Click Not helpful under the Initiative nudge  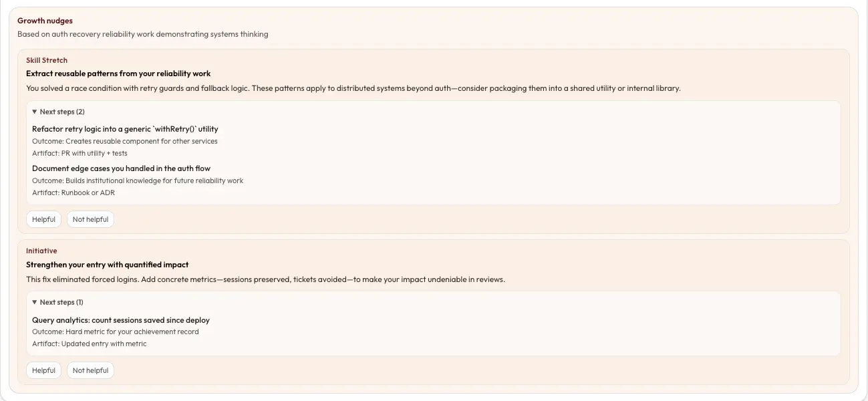click(x=90, y=370)
